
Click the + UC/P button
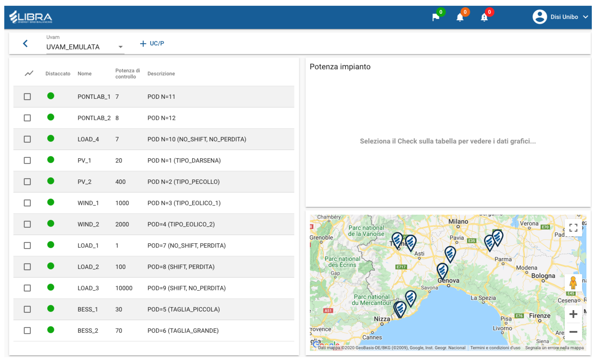152,44
